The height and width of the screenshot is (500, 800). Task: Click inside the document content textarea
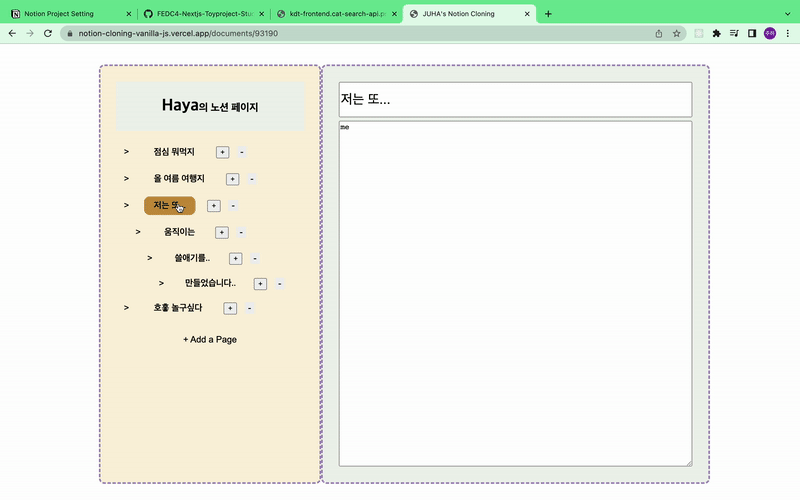pyautogui.click(x=515, y=293)
